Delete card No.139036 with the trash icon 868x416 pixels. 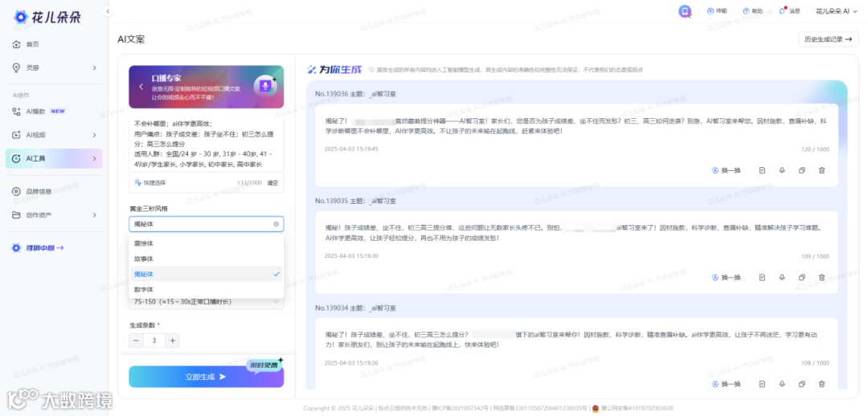[x=821, y=170]
